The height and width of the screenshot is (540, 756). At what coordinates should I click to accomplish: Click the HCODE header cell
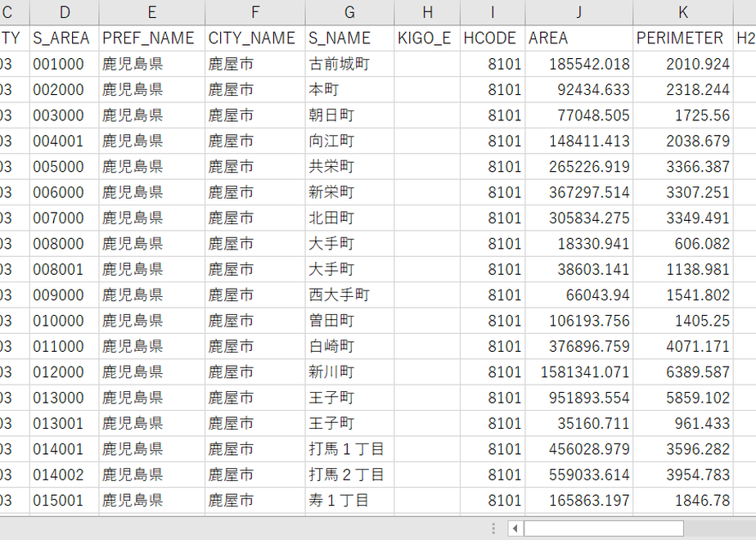point(493,38)
